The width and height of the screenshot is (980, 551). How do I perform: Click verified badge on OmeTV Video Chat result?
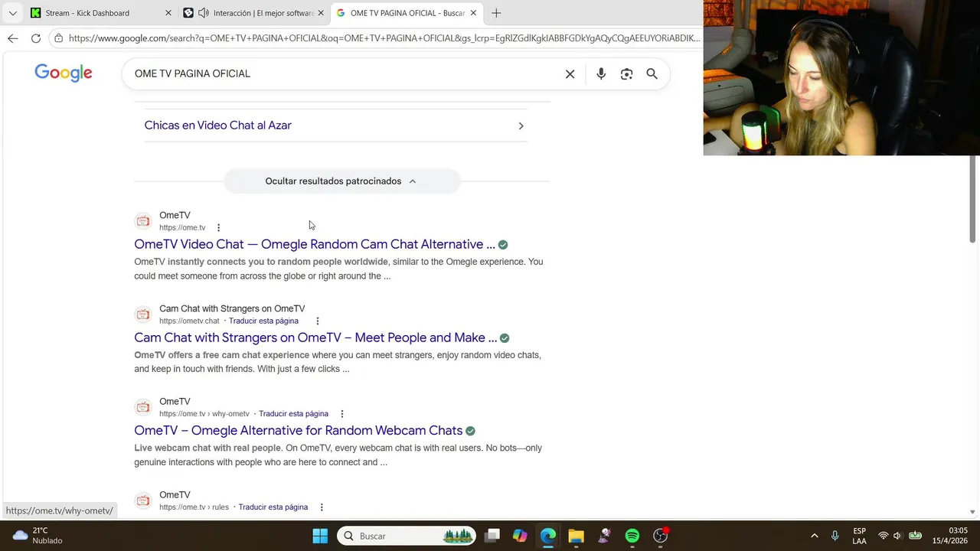point(503,245)
